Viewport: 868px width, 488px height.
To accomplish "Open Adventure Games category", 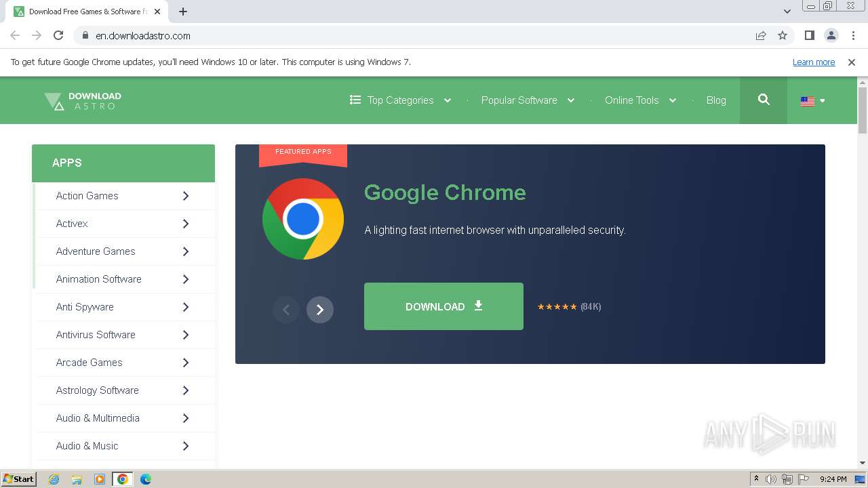I will (x=96, y=251).
